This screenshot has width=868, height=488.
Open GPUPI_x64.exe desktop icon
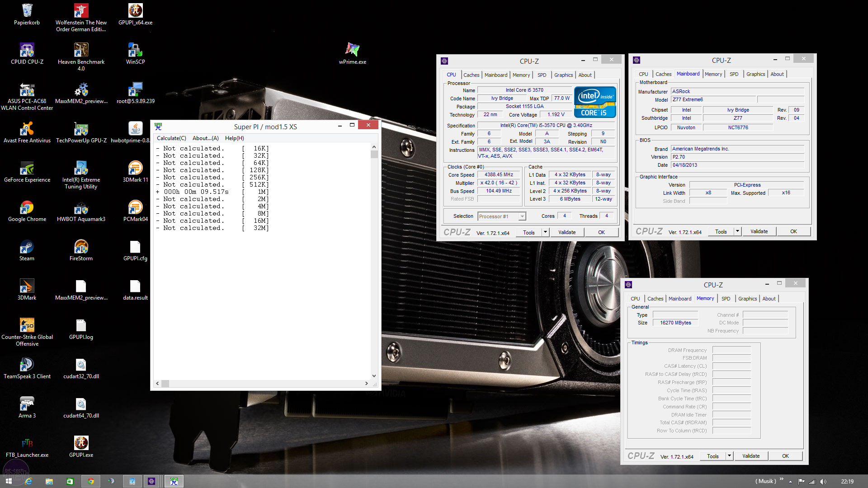pos(135,14)
